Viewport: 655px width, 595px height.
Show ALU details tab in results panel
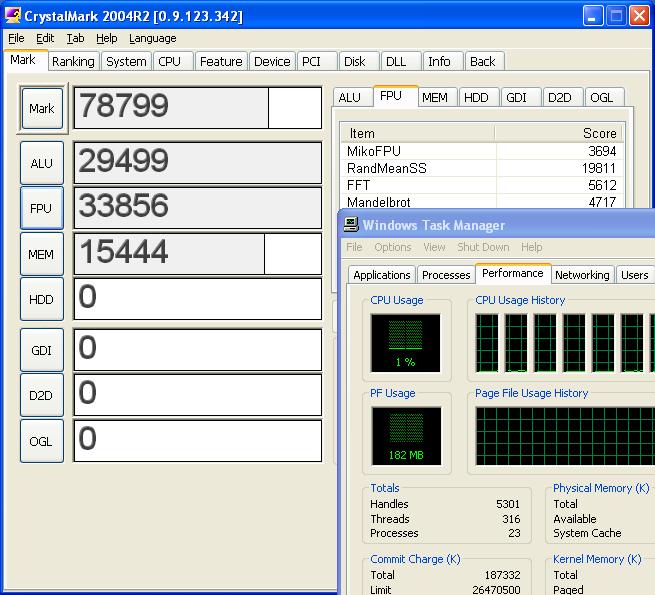(353, 97)
